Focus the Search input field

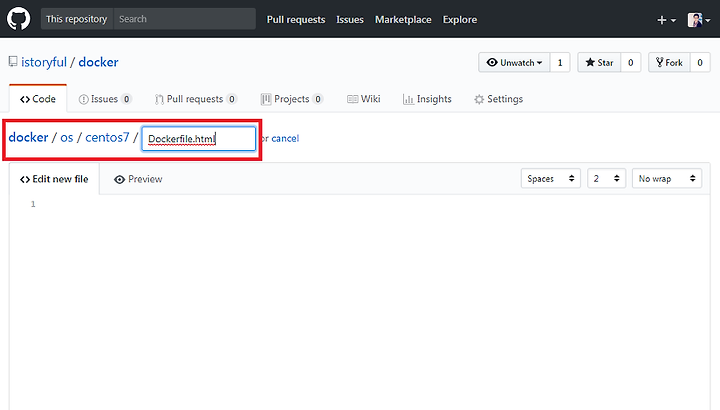pyautogui.click(x=185, y=19)
